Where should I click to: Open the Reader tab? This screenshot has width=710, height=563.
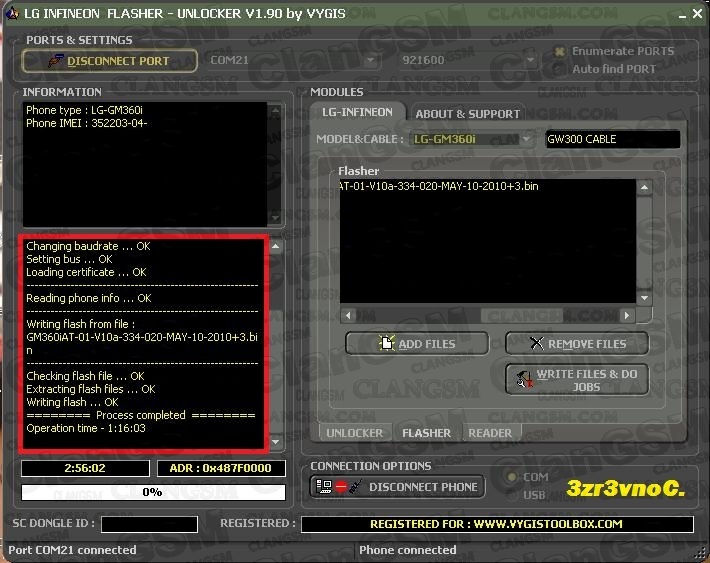[490, 433]
